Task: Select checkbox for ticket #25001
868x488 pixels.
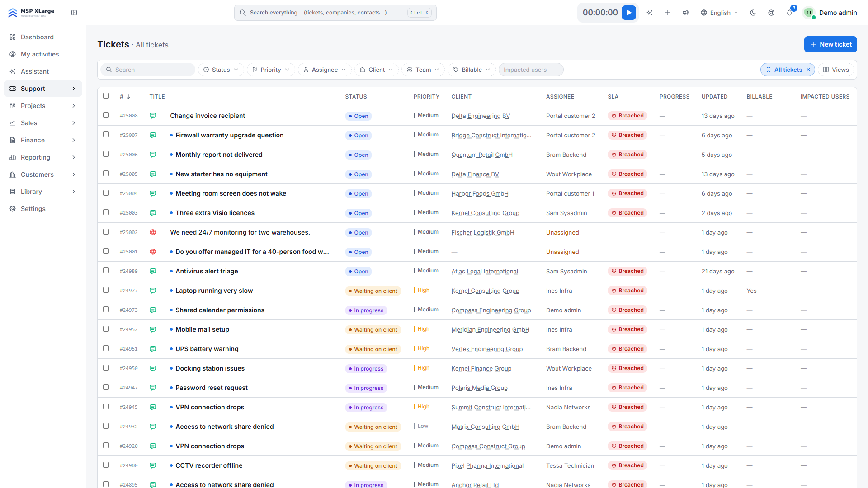Action: [x=106, y=251]
